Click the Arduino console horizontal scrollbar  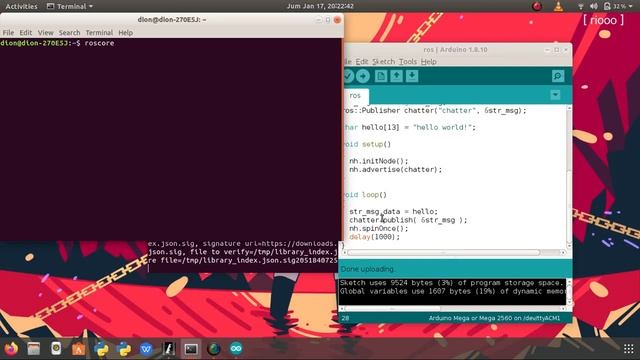pos(452,309)
